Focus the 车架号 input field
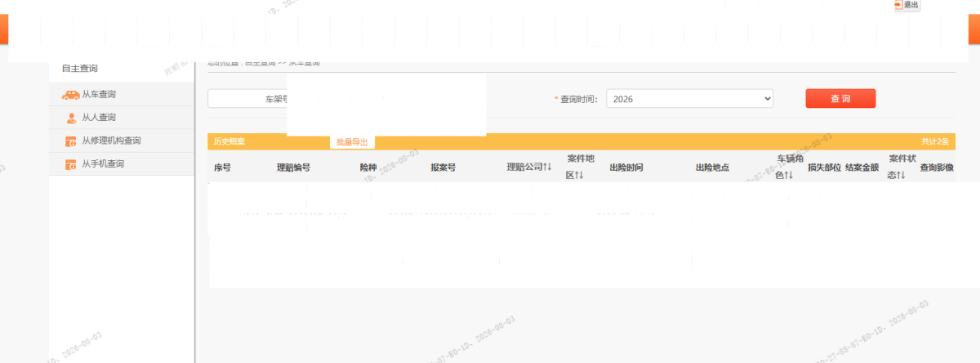Viewport: 980px width, 363px height. point(247,98)
